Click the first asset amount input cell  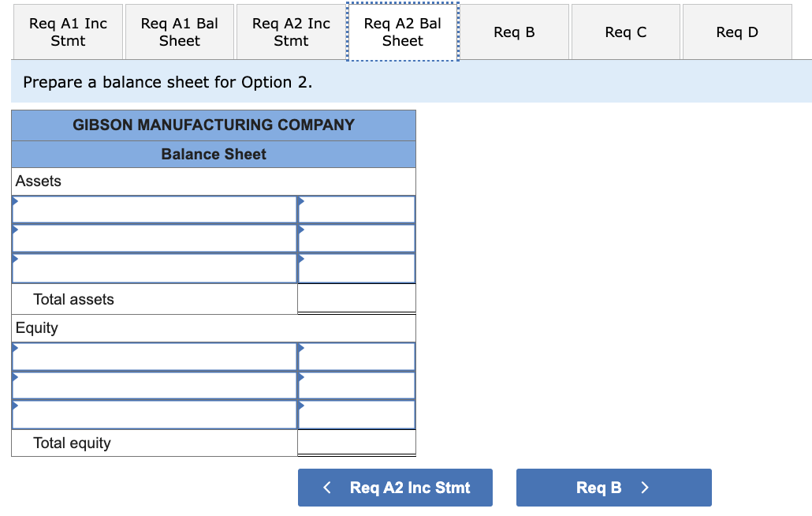(x=356, y=208)
